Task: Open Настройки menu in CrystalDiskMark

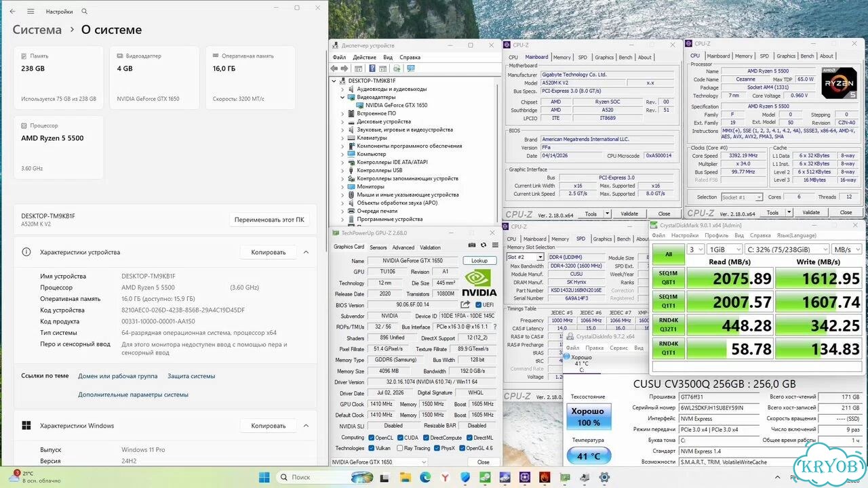Action: pos(685,235)
